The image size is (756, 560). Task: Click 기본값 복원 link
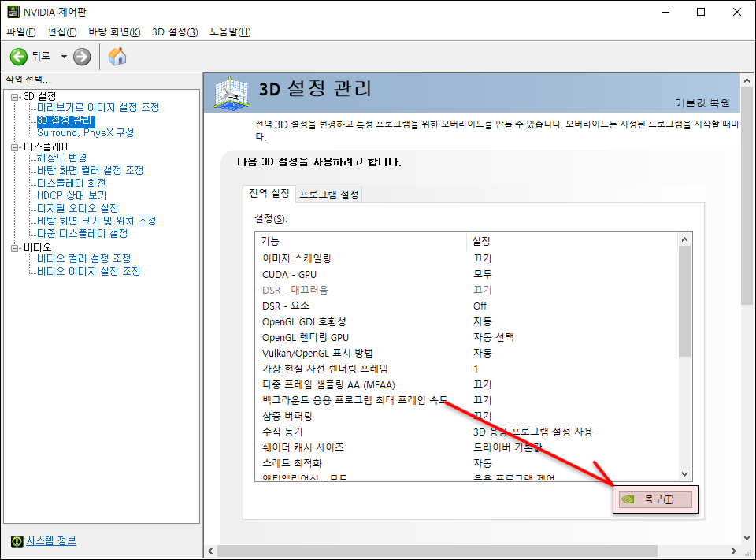tap(702, 103)
